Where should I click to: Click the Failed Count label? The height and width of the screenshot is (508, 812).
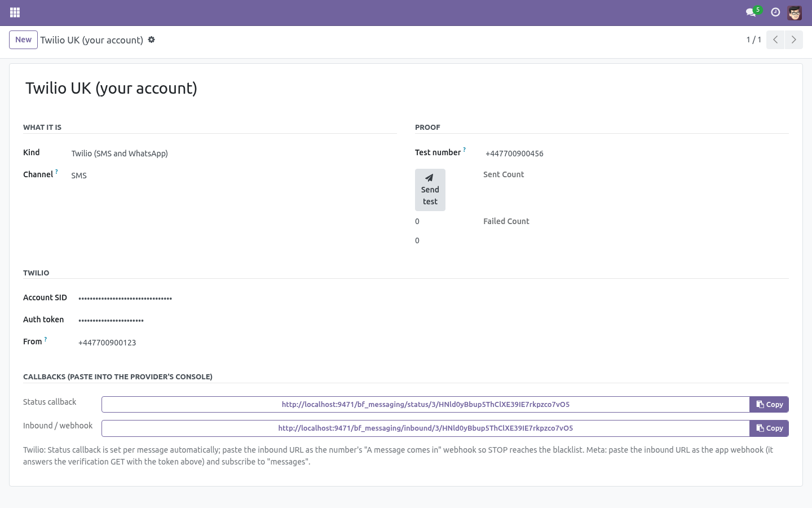(506, 221)
